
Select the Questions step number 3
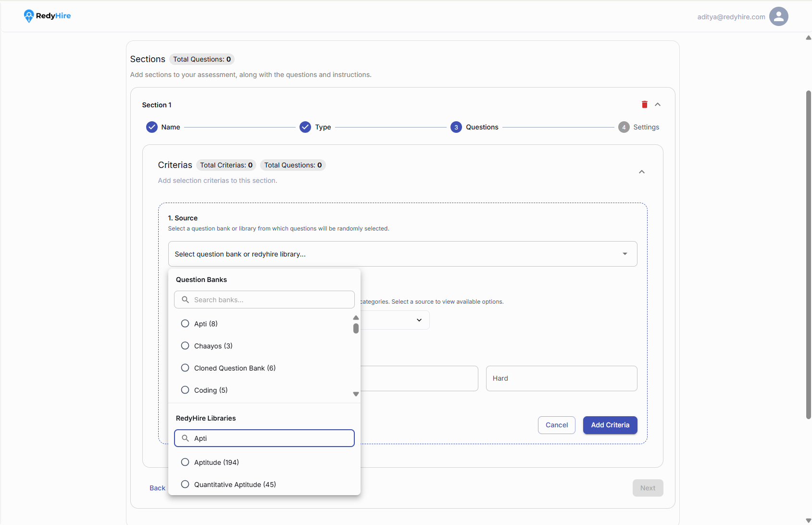[456, 127]
